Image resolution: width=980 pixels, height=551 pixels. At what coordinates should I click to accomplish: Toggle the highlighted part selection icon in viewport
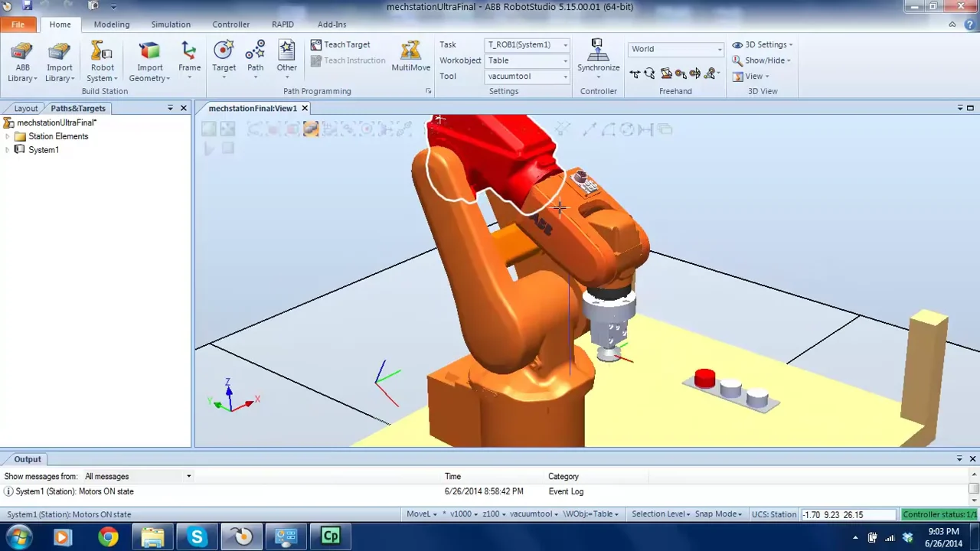click(x=310, y=129)
